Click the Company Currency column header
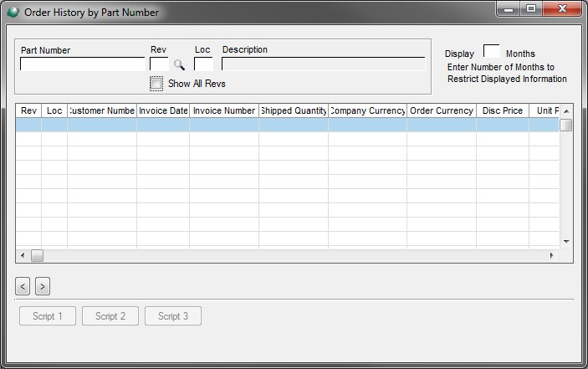 click(367, 110)
